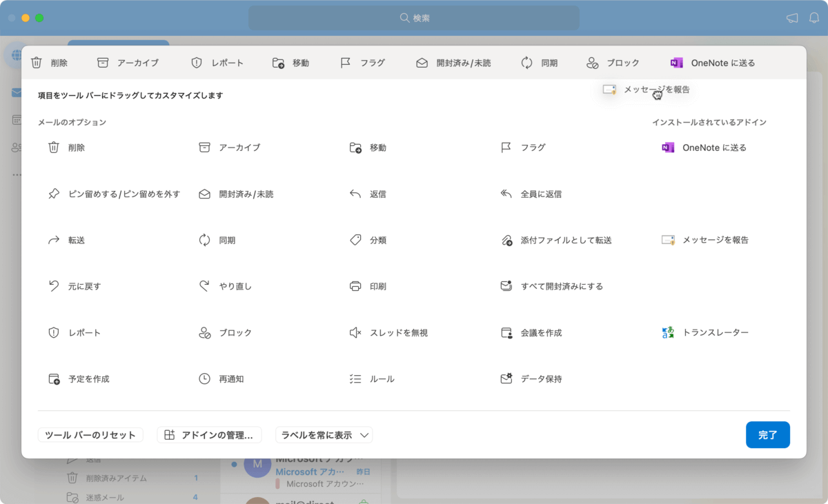The image size is (828, 504).
Task: Select the トランスレーター add-in
Action: click(x=704, y=333)
